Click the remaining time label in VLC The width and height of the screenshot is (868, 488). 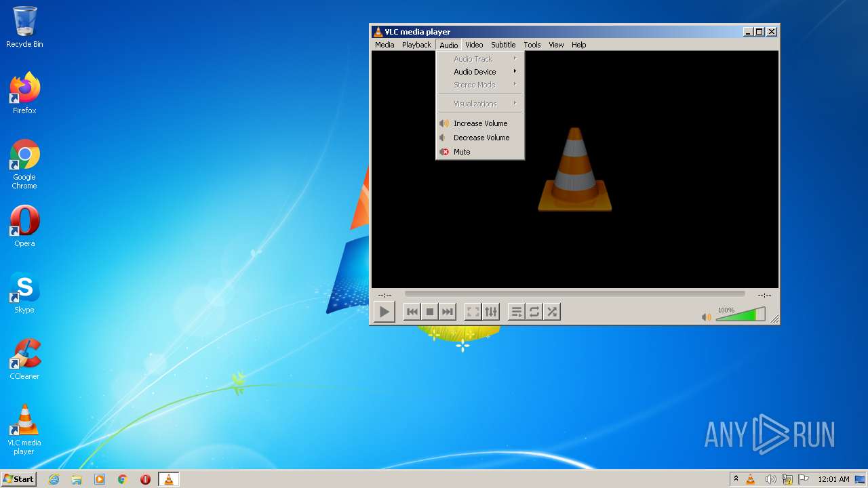coord(764,295)
